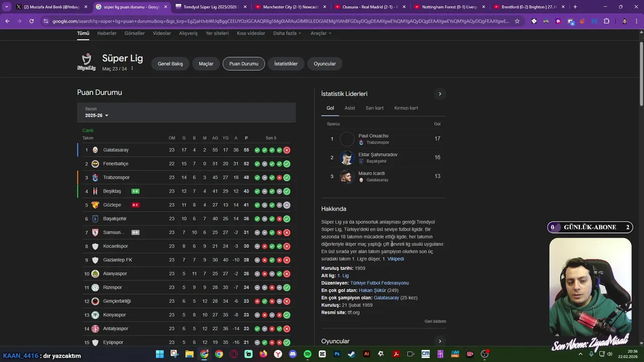Open the Maçlar pill tab
This screenshot has height=362, width=644.
coord(206,64)
